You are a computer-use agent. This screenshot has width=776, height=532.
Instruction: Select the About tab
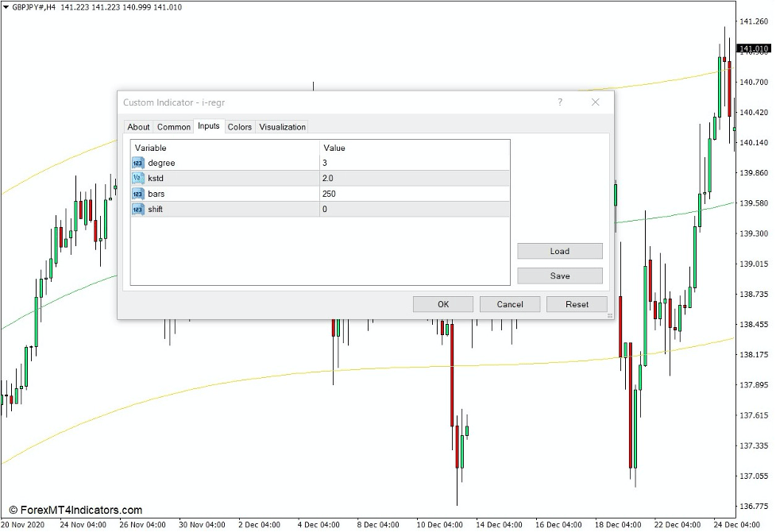pyautogui.click(x=138, y=126)
